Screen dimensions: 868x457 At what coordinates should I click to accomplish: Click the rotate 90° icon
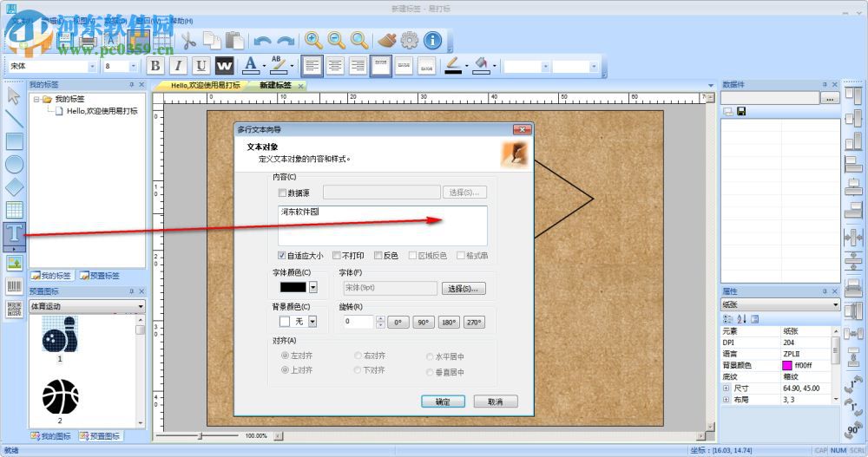pyautogui.click(x=853, y=429)
